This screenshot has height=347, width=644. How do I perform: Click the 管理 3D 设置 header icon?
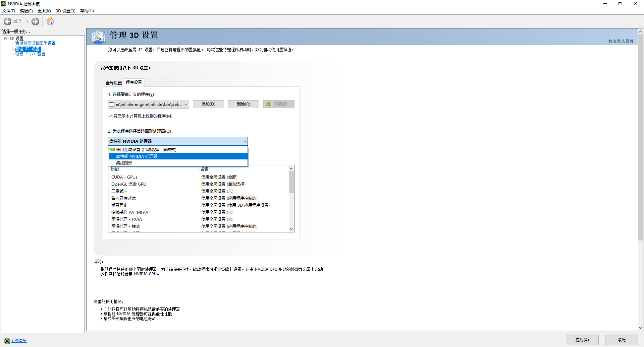click(x=98, y=37)
